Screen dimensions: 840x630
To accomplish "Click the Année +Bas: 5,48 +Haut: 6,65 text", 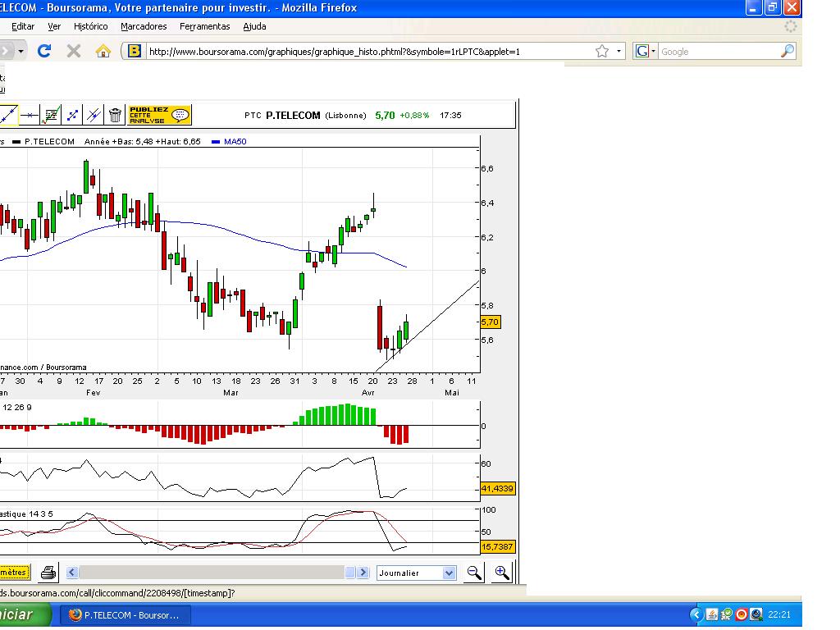I will 143,141.
